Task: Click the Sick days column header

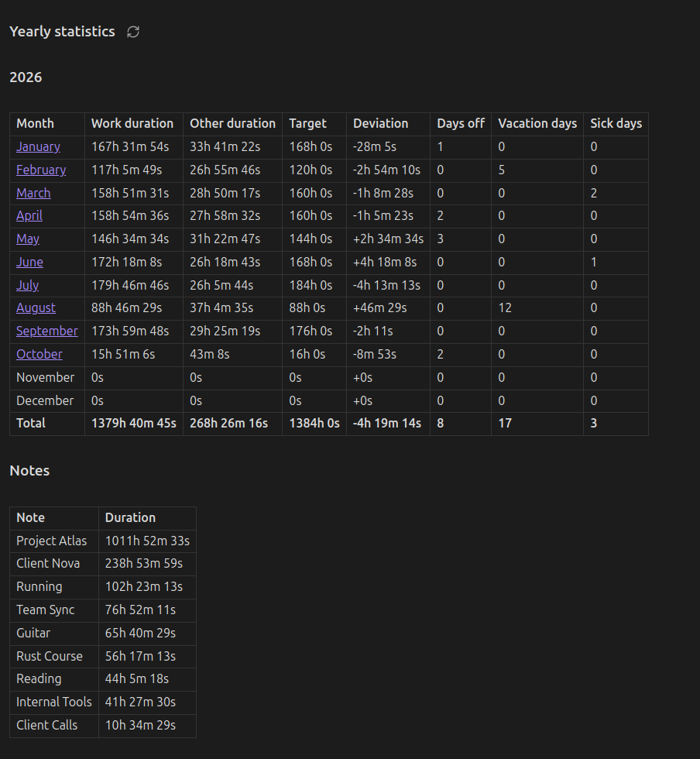Action: click(616, 124)
